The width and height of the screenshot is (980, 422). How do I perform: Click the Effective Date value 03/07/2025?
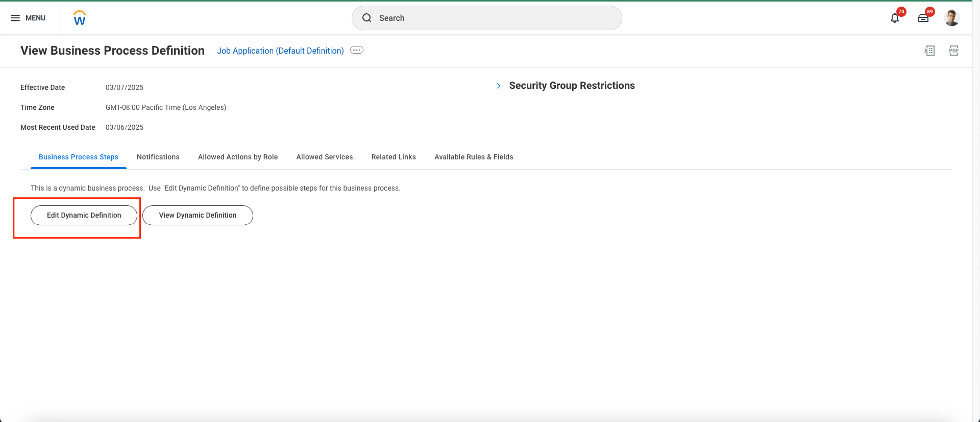point(125,87)
